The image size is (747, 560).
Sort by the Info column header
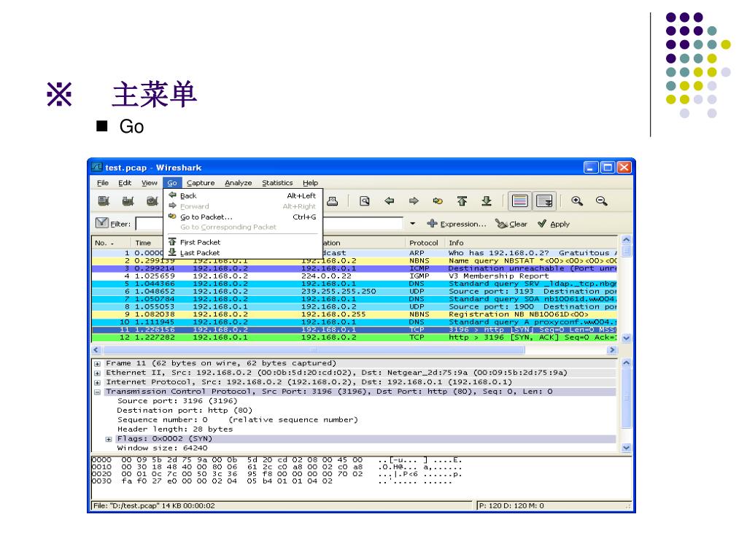point(531,242)
